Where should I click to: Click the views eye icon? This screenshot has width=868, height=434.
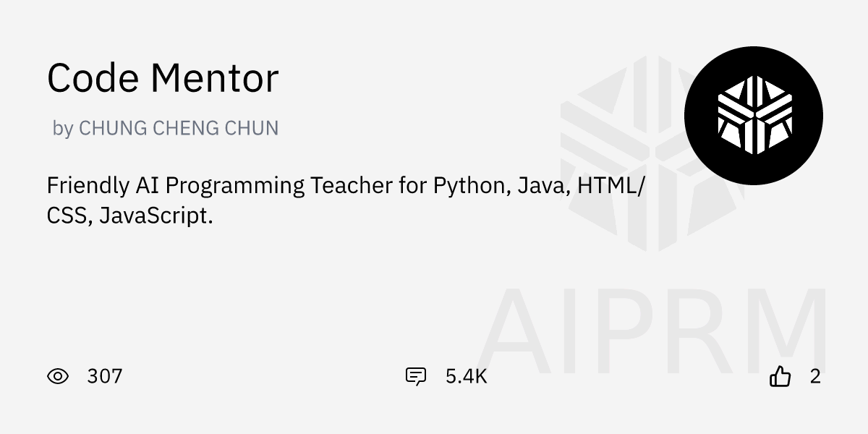tap(58, 376)
